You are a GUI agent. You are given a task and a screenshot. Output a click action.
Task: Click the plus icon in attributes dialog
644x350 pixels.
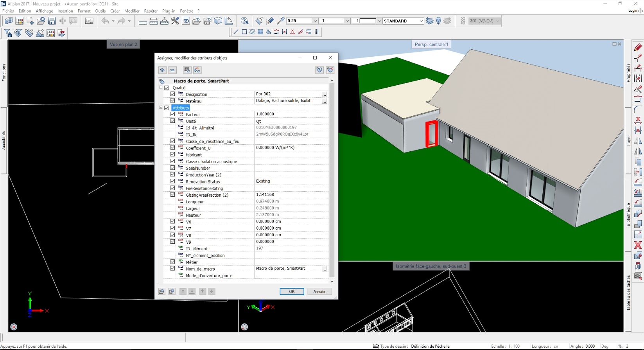click(162, 70)
